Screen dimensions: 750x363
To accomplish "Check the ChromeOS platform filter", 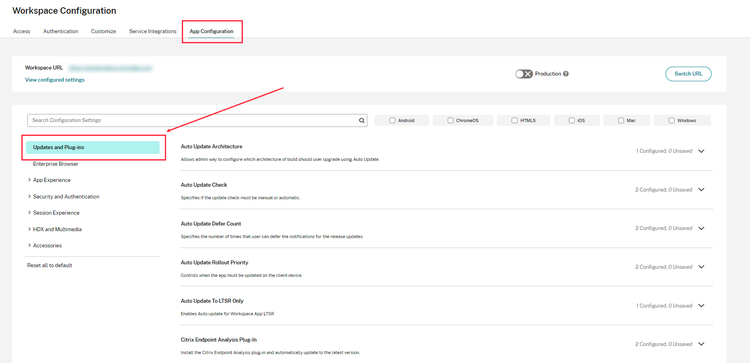I will click(450, 121).
